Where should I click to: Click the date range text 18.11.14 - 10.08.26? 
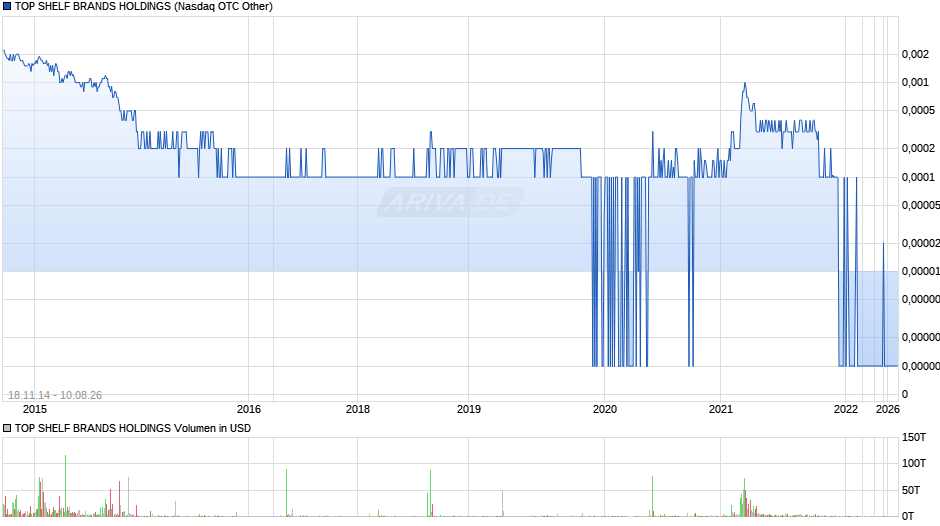coord(55,395)
